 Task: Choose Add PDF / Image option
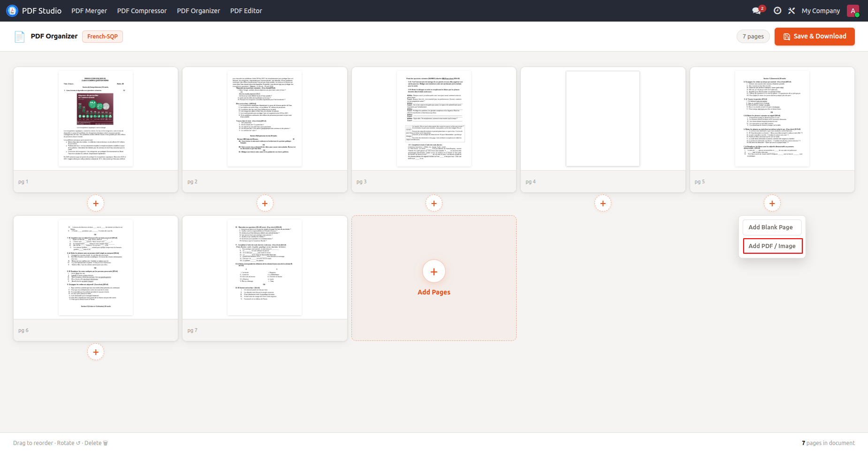coord(772,246)
